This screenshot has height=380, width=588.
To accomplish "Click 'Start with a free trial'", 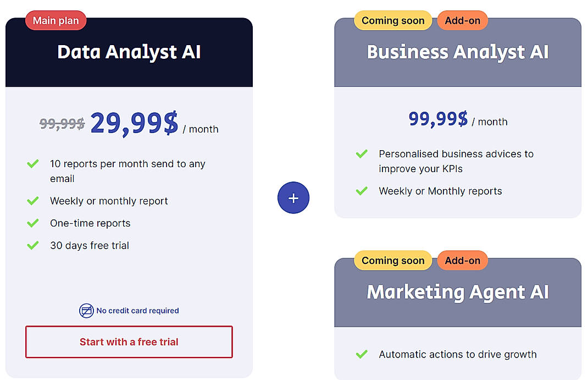I will tap(129, 342).
